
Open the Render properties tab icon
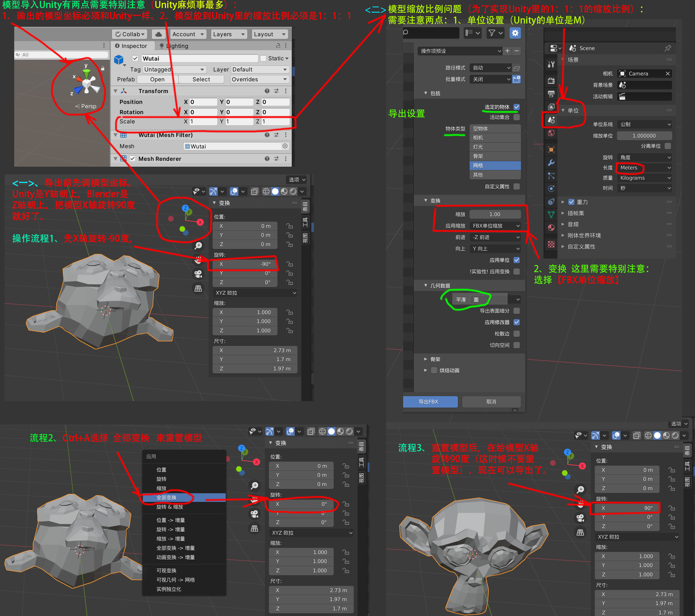(x=551, y=81)
